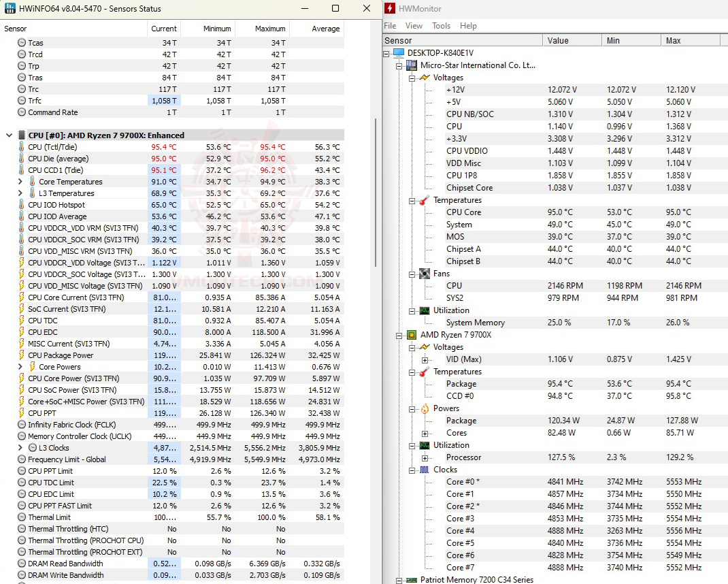The image size is (728, 584).
Task: Click the thermometer icon beside Core Temperatures
Action: 32,182
